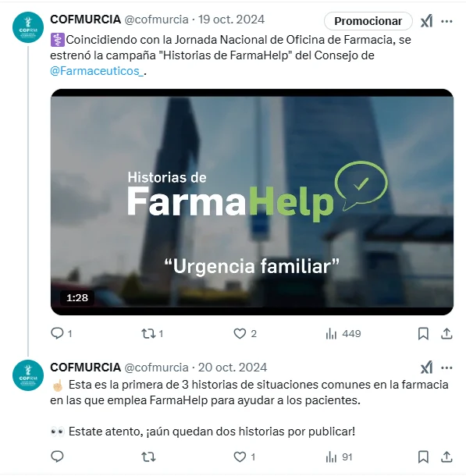This screenshot has height=476, width=466.
Task: Open Grok icon on first tweet
Action: click(x=426, y=21)
